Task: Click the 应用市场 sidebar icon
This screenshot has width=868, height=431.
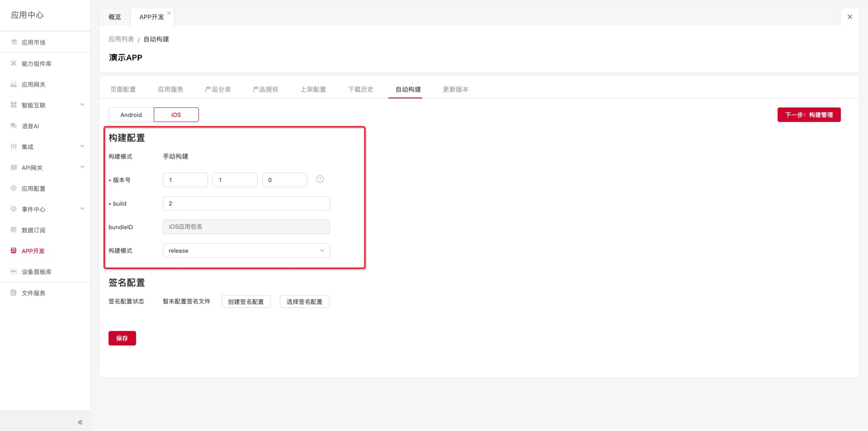Action: pyautogui.click(x=14, y=42)
